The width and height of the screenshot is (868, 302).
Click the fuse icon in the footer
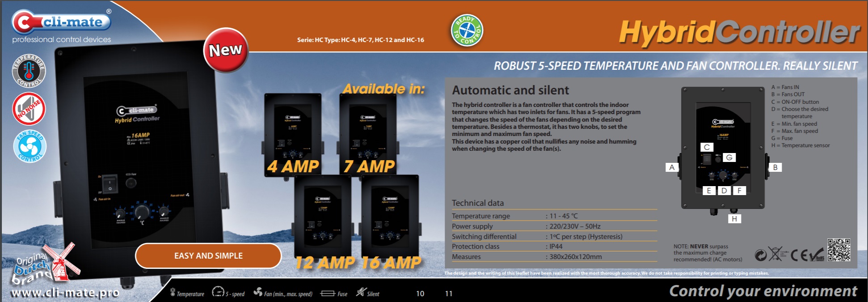328,293
